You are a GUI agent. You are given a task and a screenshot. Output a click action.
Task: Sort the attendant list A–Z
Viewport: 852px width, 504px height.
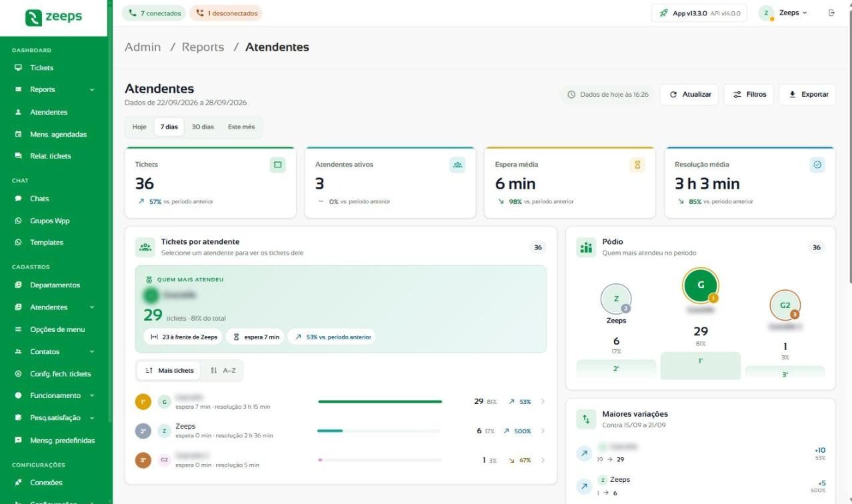(223, 371)
